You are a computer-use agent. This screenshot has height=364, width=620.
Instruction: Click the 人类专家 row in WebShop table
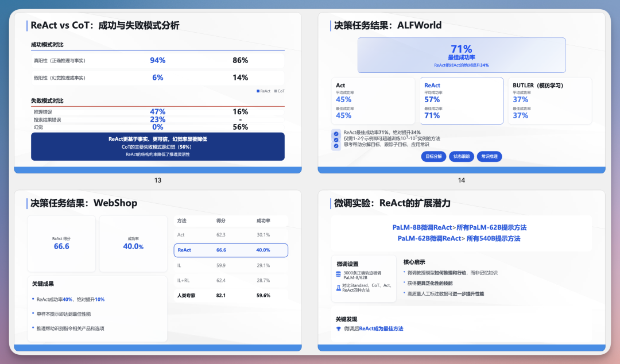231,296
